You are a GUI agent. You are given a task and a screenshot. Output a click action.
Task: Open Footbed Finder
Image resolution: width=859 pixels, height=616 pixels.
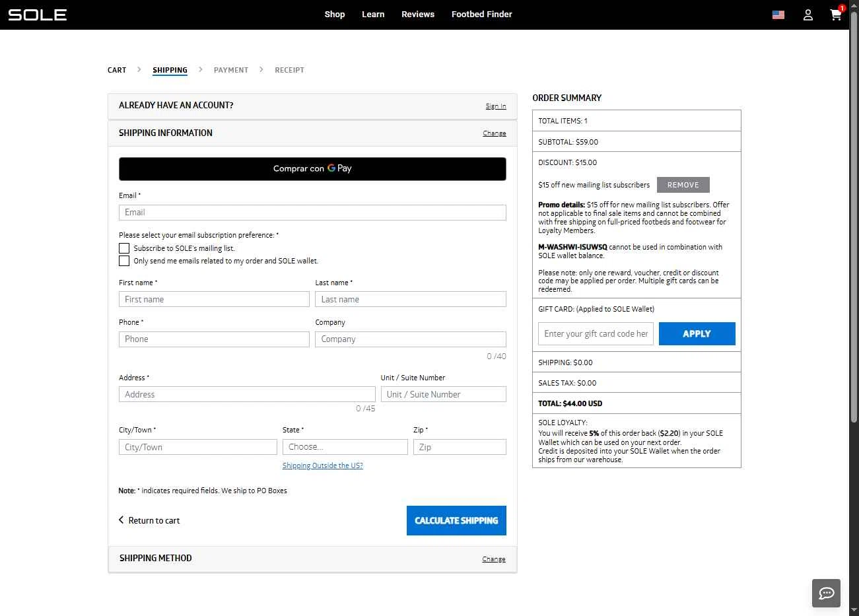click(482, 15)
